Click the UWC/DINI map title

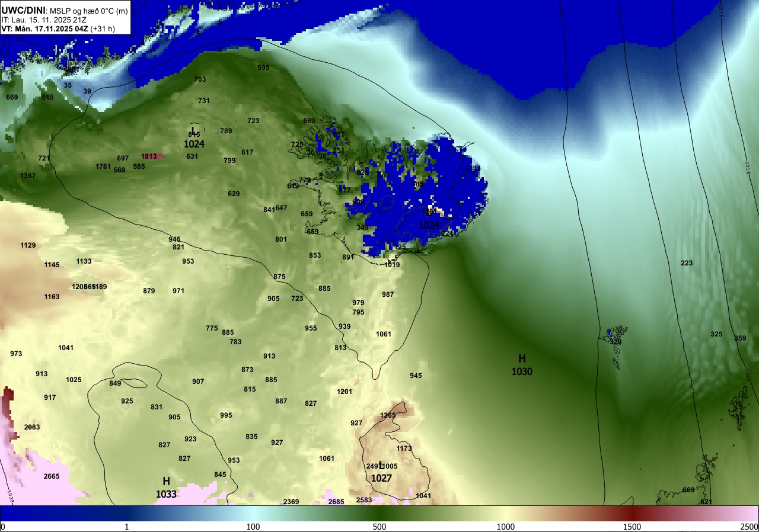(x=24, y=10)
